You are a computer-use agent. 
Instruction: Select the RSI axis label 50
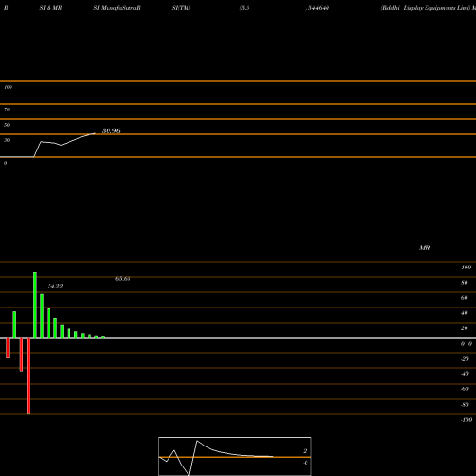[7, 125]
